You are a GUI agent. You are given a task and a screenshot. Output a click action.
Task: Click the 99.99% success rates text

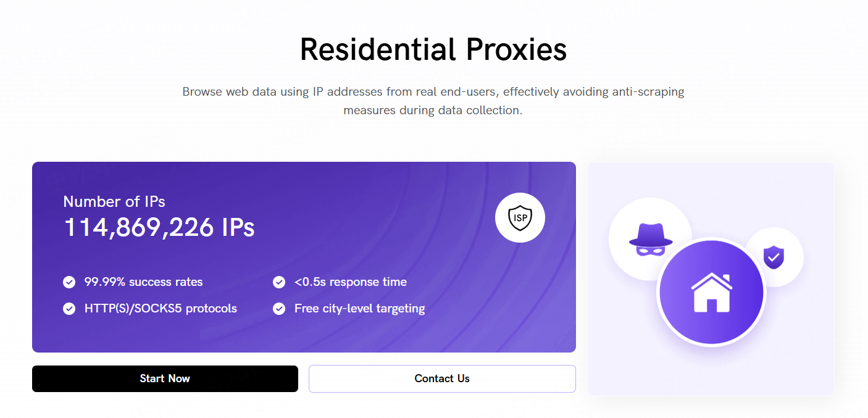[x=143, y=282]
